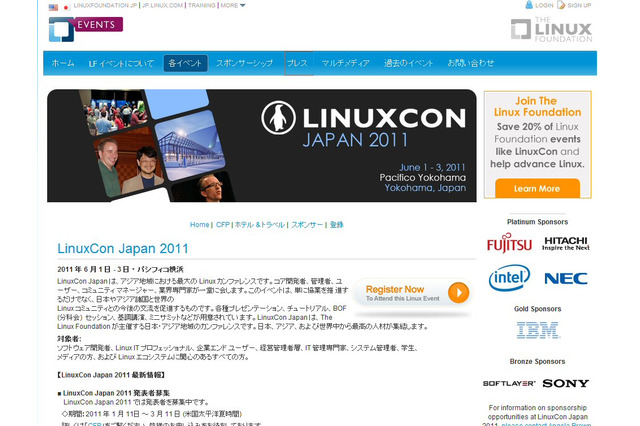
Task: Click the Learn More orange button
Action: (537, 189)
